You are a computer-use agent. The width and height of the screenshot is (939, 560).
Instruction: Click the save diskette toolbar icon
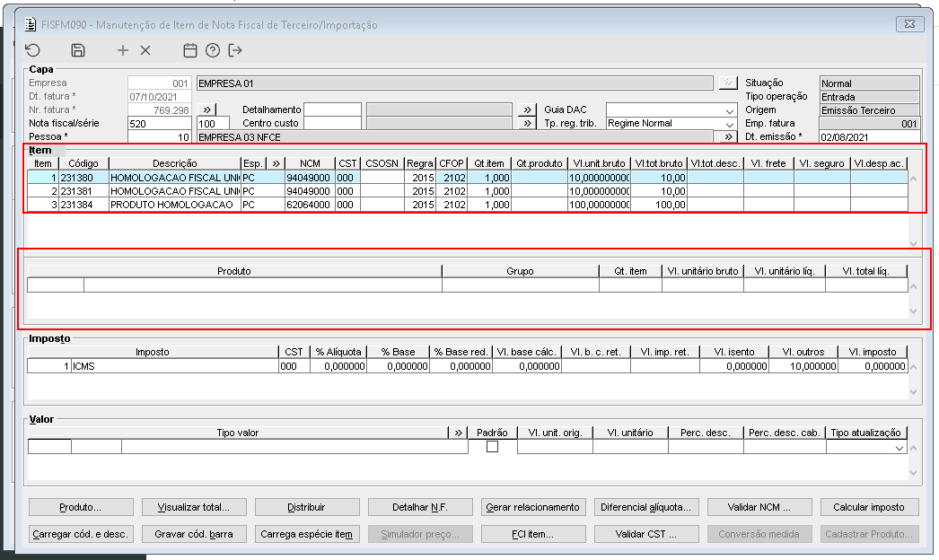(x=78, y=50)
